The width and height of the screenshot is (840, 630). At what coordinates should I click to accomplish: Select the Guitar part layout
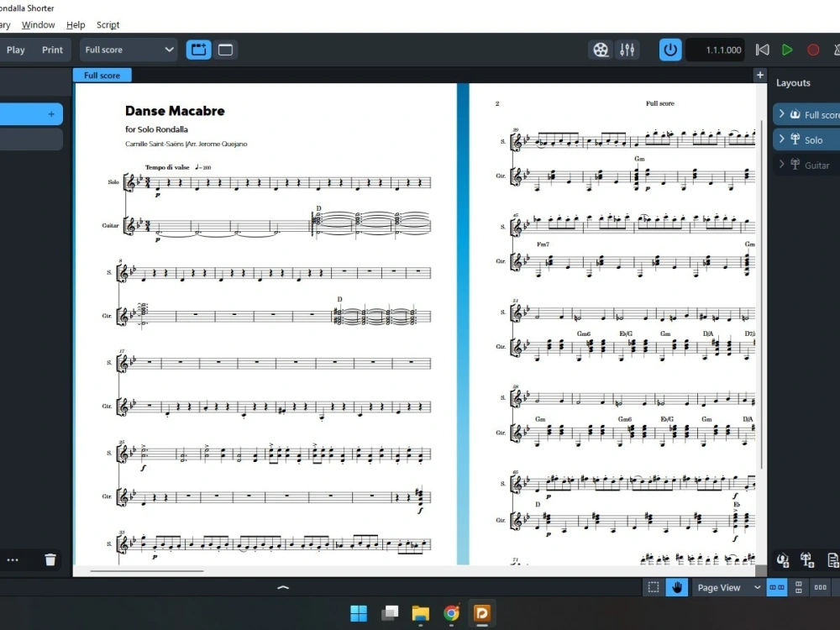tap(806, 165)
